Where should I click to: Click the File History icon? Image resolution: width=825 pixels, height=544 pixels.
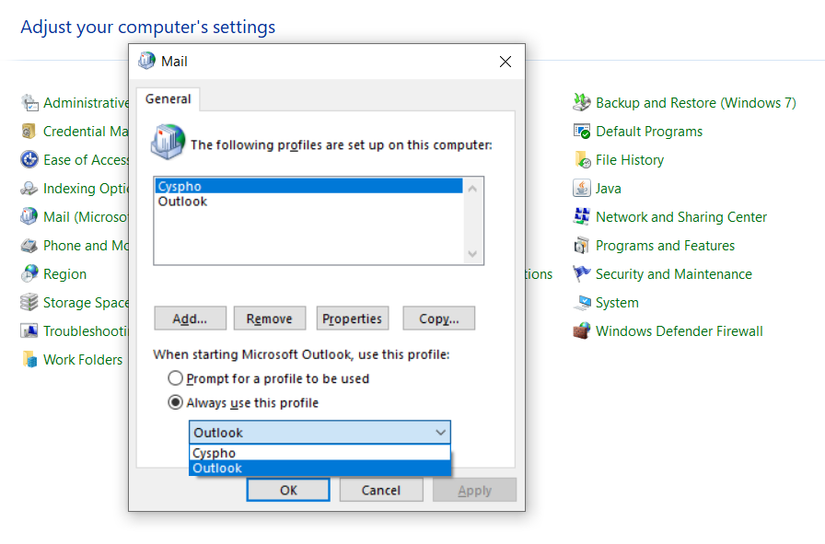pos(582,159)
